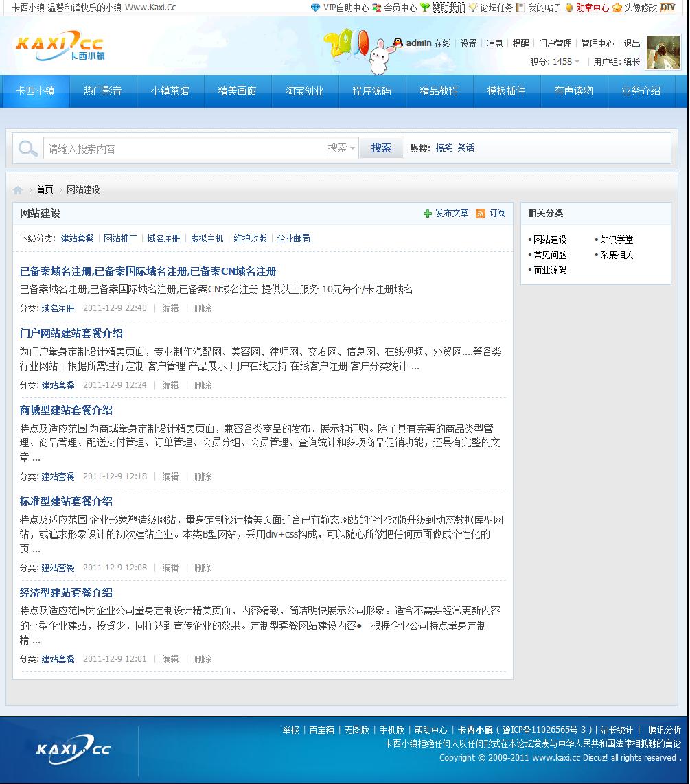The width and height of the screenshot is (690, 784).
Task: Open 采集相关 in related categories
Action: (x=617, y=255)
